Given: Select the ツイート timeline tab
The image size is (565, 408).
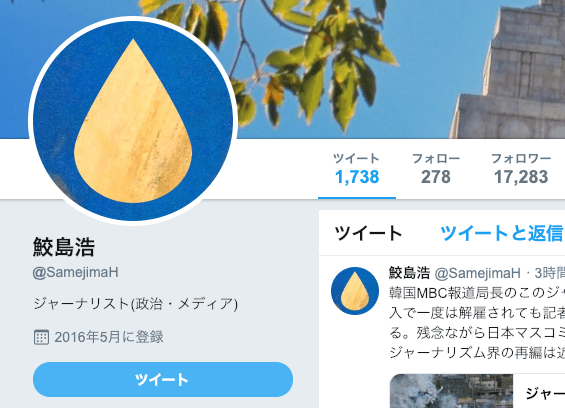Looking at the screenshot, I should (368, 233).
